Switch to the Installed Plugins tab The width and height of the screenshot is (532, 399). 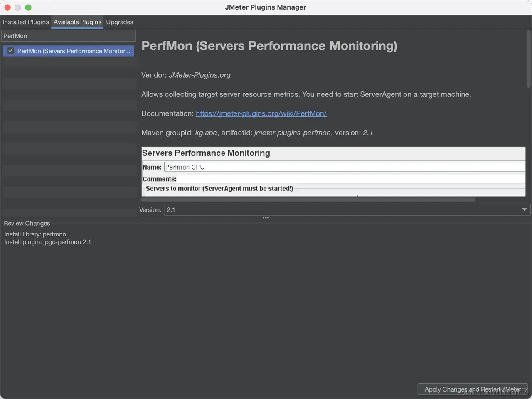pos(26,22)
